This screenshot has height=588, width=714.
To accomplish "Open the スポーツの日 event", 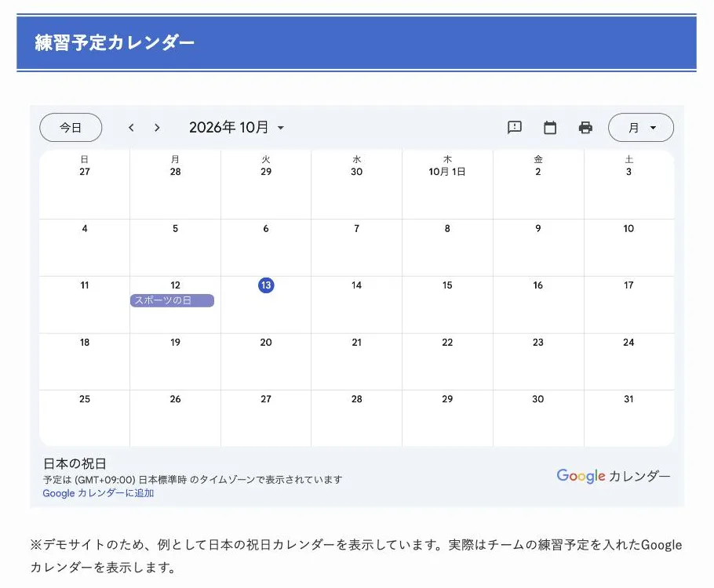I will click(x=172, y=300).
